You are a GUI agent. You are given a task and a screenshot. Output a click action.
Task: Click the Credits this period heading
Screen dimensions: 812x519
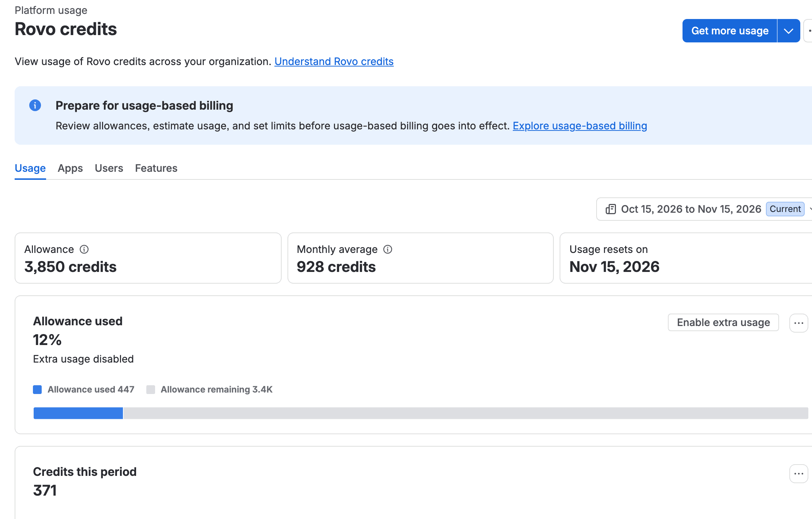[x=85, y=471]
